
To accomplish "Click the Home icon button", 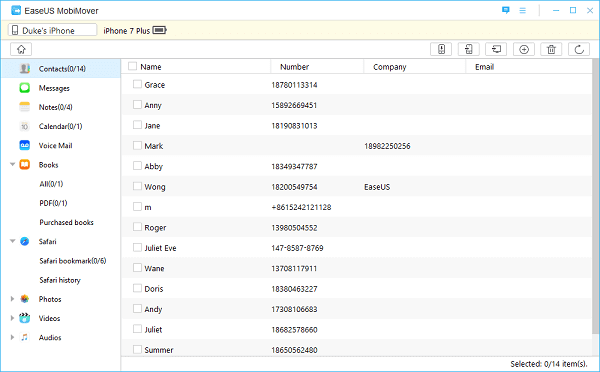I will [x=21, y=49].
